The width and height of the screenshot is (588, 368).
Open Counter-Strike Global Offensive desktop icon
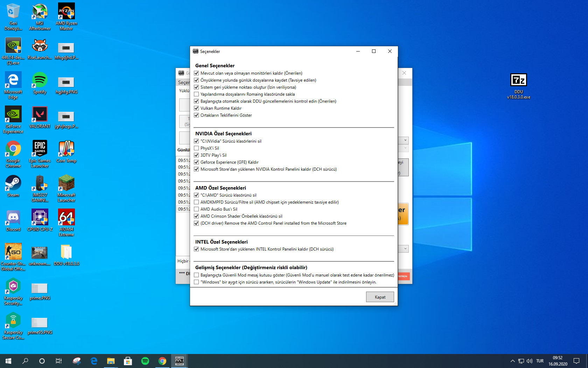(x=13, y=257)
